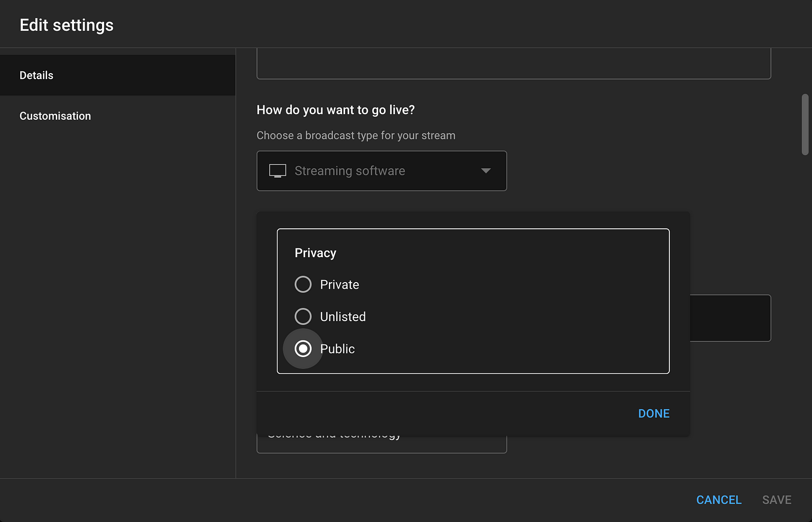This screenshot has height=522, width=812.
Task: Open the Customisation tab
Action: pyautogui.click(x=55, y=116)
